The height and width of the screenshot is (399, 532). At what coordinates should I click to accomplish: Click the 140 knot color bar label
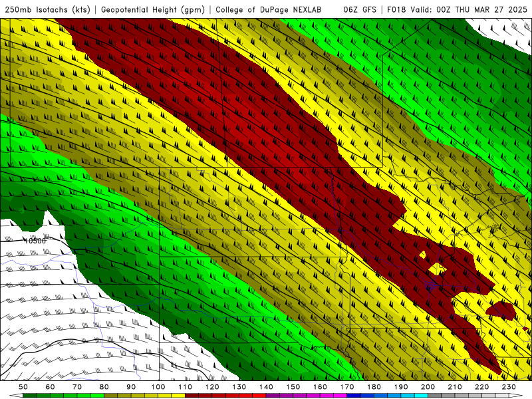point(266,387)
